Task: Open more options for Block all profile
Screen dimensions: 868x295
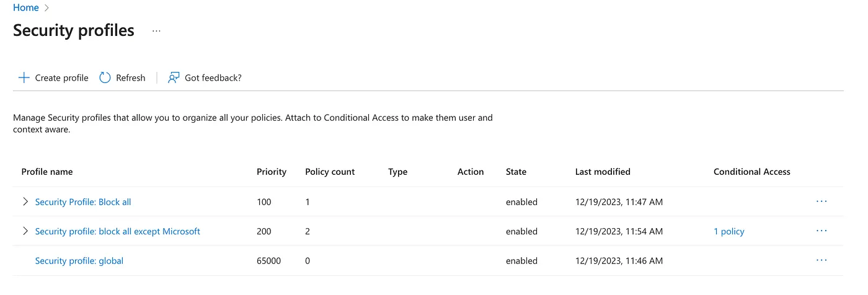Action: click(x=821, y=201)
